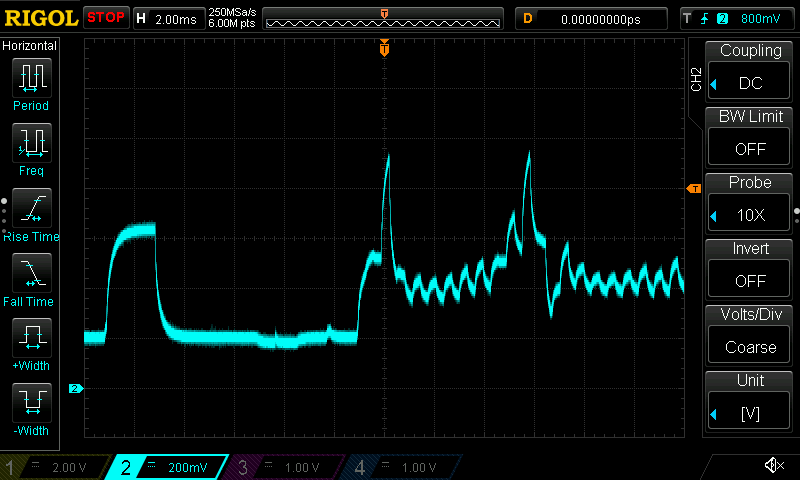Viewport: 800px width, 480px height.
Task: Select the Period measurement icon
Action: 31,78
